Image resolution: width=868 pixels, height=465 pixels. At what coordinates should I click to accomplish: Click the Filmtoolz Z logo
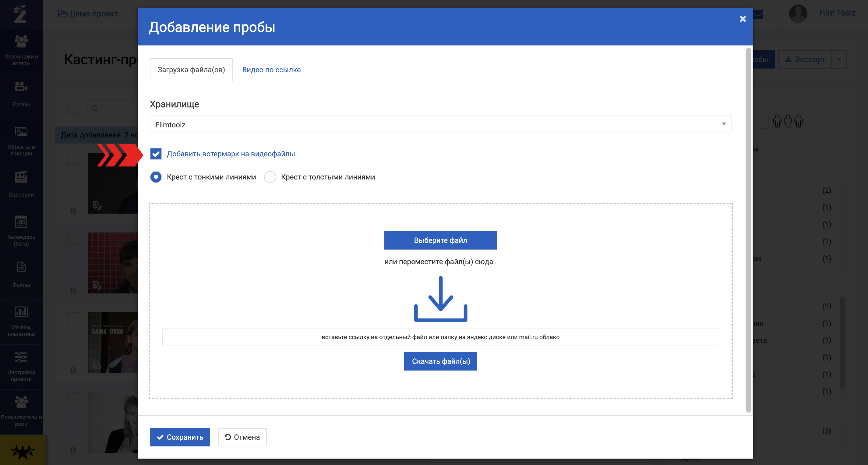coord(20,14)
